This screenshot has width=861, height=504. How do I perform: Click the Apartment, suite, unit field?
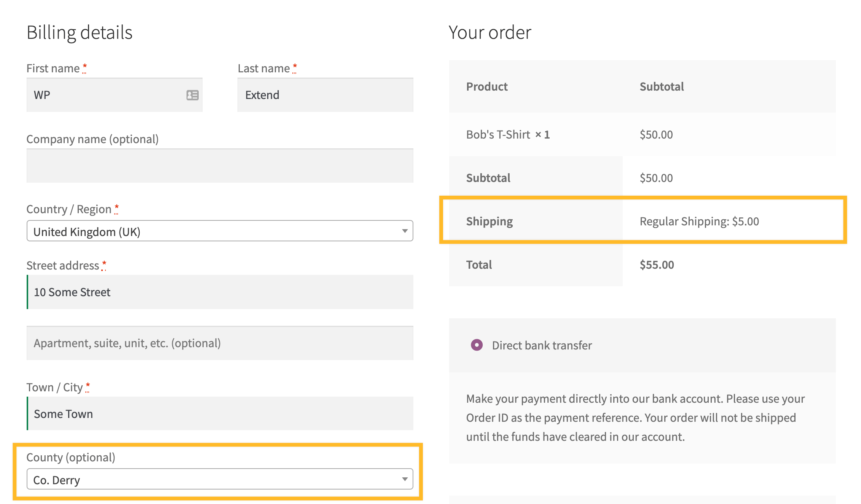220,343
